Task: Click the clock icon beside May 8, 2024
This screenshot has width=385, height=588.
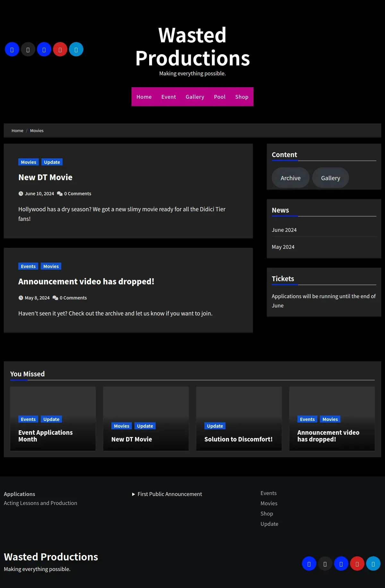Action: click(x=21, y=298)
